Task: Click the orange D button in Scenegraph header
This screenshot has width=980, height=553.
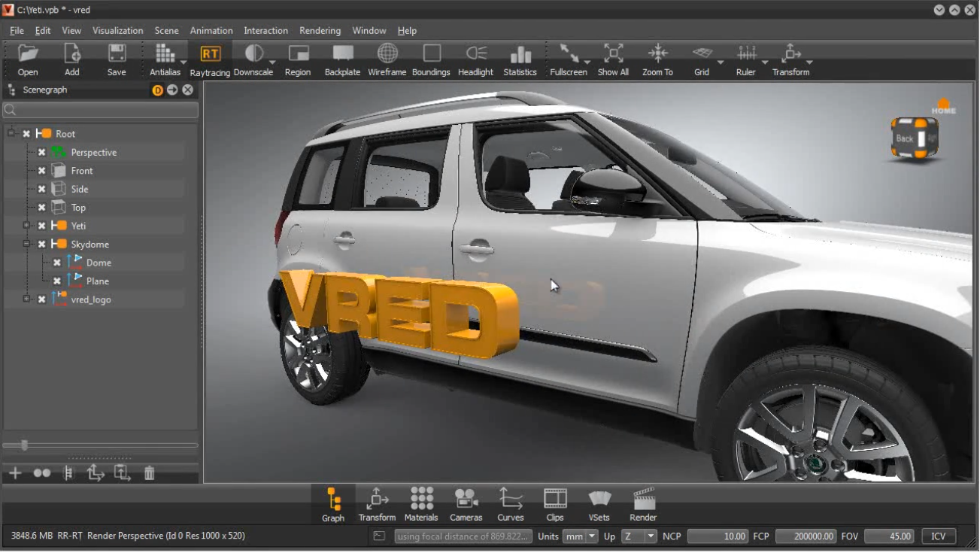Action: [158, 90]
